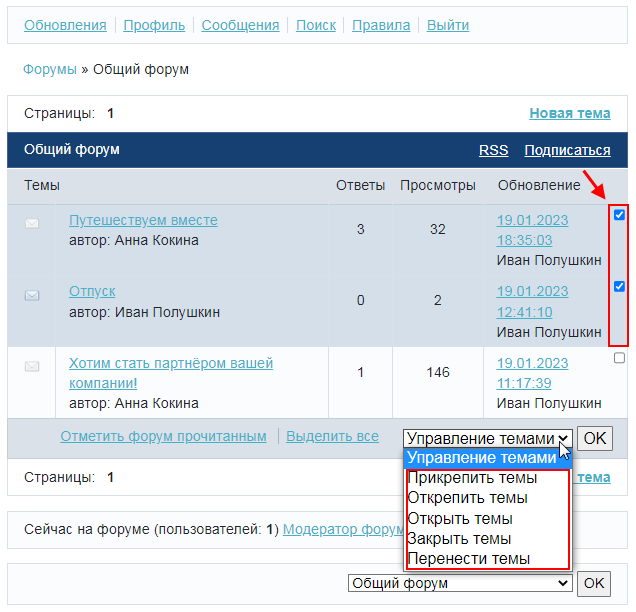Viewport: 636px width, 612px height.
Task: Click the Просмотры column header
Action: (438, 185)
